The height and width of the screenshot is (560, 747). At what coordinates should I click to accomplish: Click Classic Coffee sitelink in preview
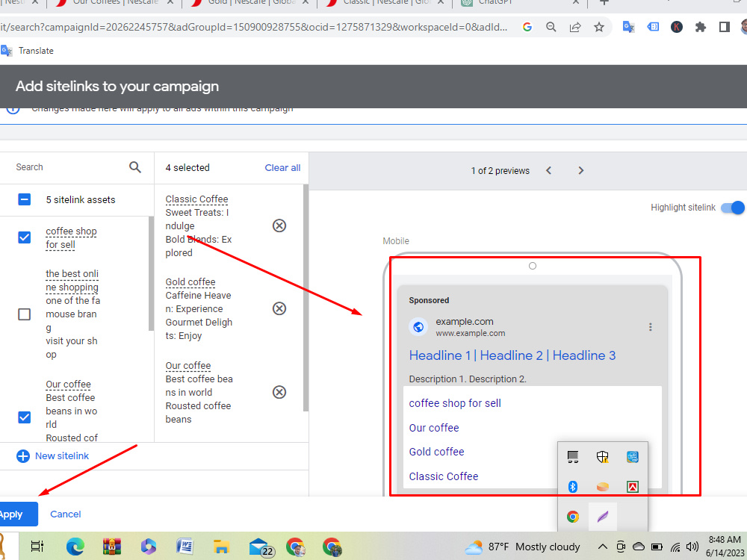[x=444, y=476]
